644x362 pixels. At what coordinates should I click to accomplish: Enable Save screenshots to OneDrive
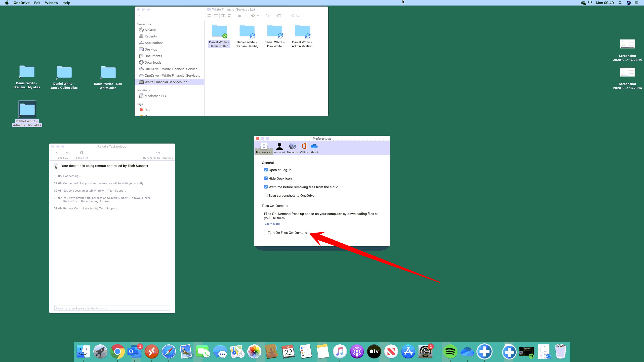[266, 196]
